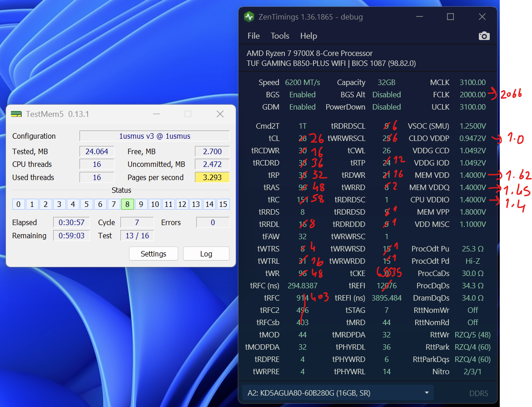Click the MCLK value 3100.00
532x407 pixels.
(472, 83)
